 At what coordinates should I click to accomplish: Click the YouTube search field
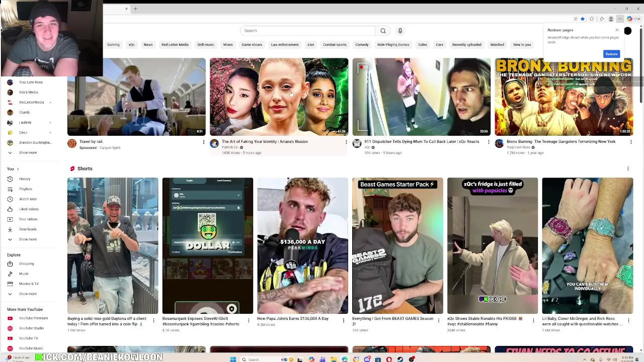307,31
